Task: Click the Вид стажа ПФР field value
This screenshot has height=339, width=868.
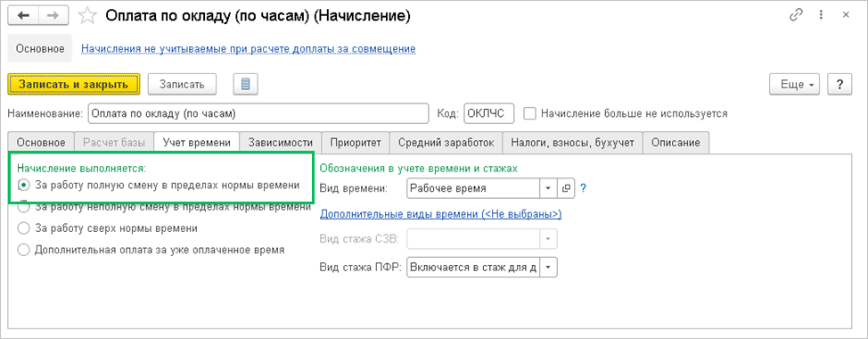Action: click(x=473, y=267)
